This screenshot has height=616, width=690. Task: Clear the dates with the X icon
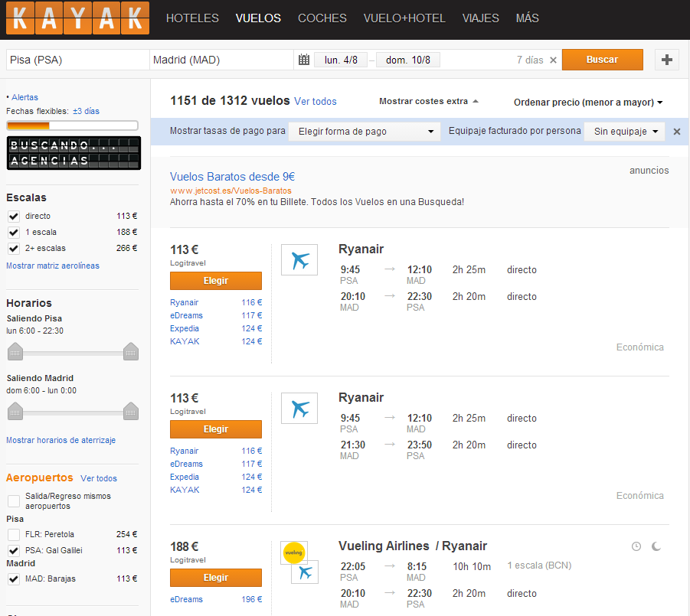553,60
